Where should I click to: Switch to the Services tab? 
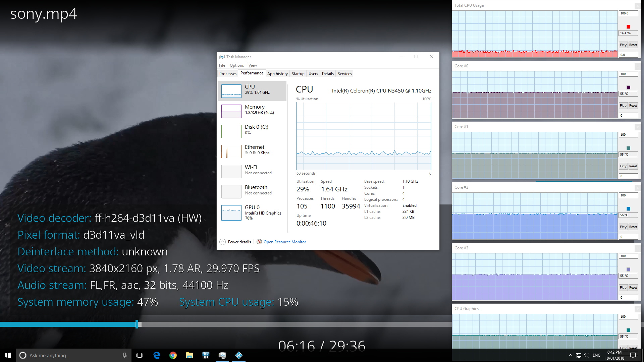(x=345, y=74)
